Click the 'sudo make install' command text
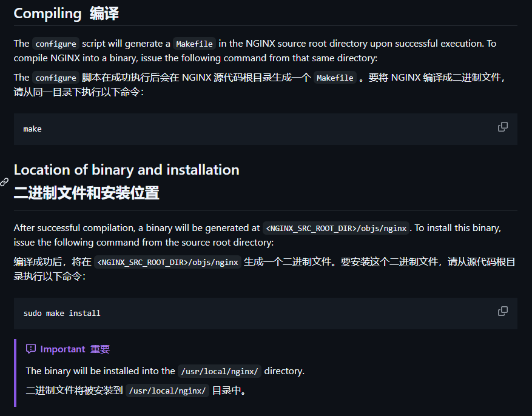 click(x=62, y=313)
